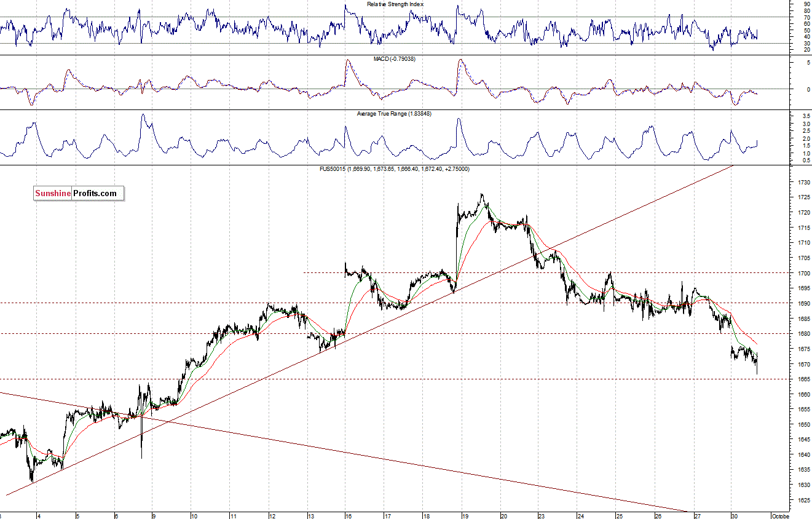Image resolution: width=812 pixels, height=519 pixels.
Task: Click the 1665 price axis label
Action: click(x=803, y=379)
